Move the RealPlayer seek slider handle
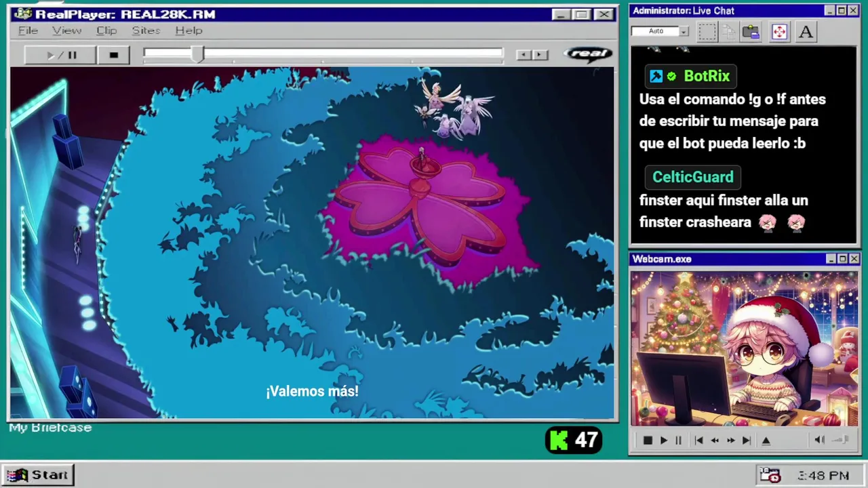 [x=197, y=55]
